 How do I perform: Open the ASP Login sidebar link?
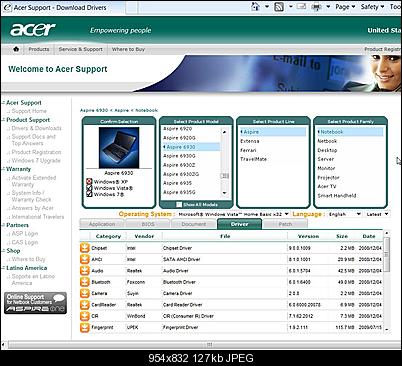25,233
